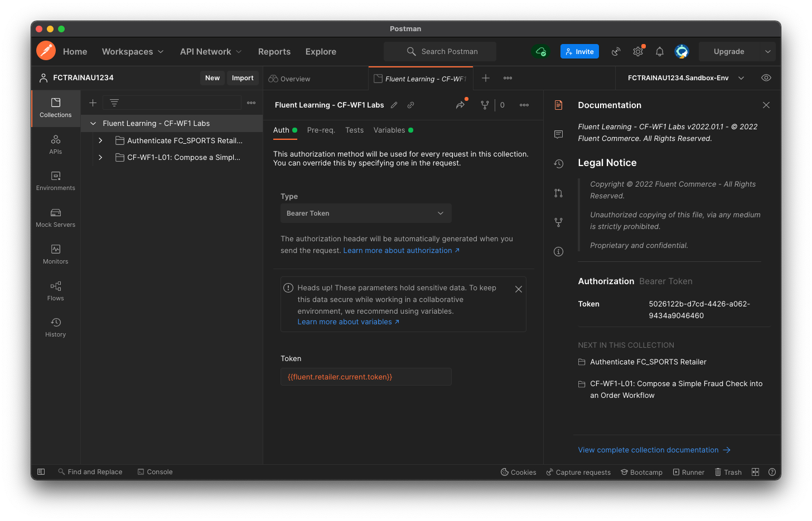Share the collection with arrow icon
The image size is (812, 521).
(x=460, y=105)
